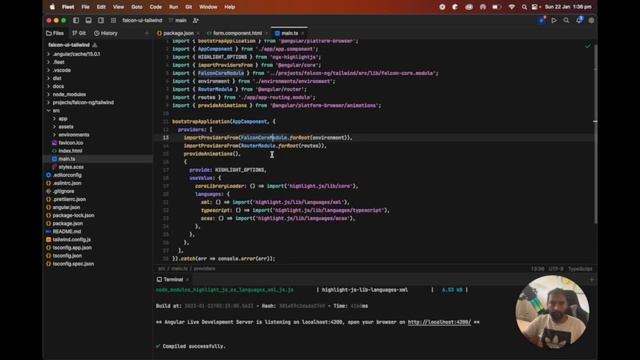Click the falcon-ui-tailwind project name in title bar
Screen dimensions: 640x360
pos(142,20)
